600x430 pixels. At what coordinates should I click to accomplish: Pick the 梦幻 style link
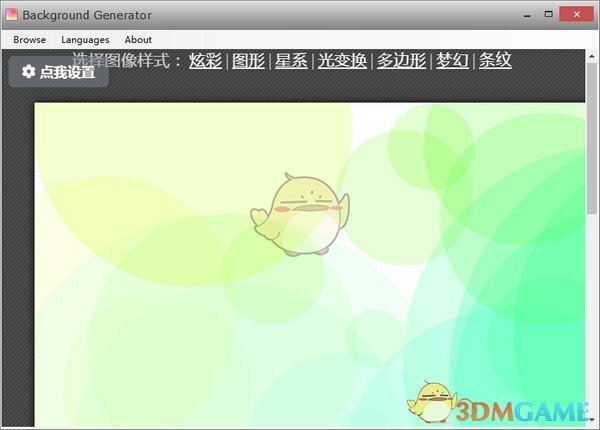tap(452, 61)
